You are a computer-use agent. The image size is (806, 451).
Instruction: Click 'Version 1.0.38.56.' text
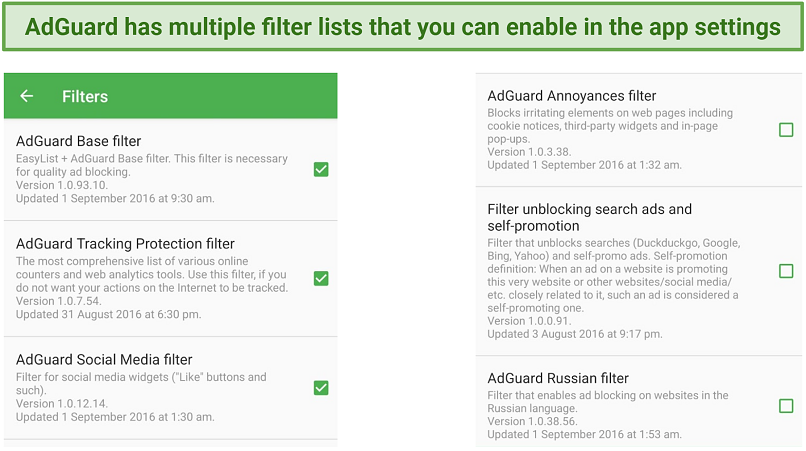point(533,422)
